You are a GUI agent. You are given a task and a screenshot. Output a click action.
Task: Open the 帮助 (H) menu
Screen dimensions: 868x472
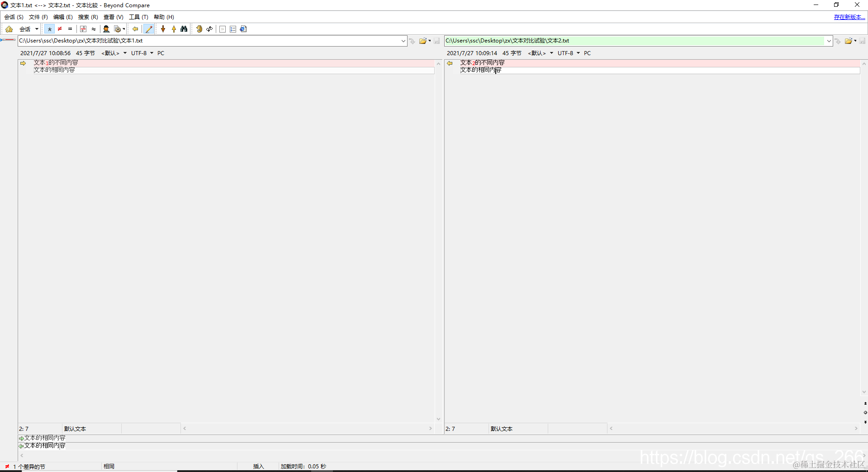(164, 17)
